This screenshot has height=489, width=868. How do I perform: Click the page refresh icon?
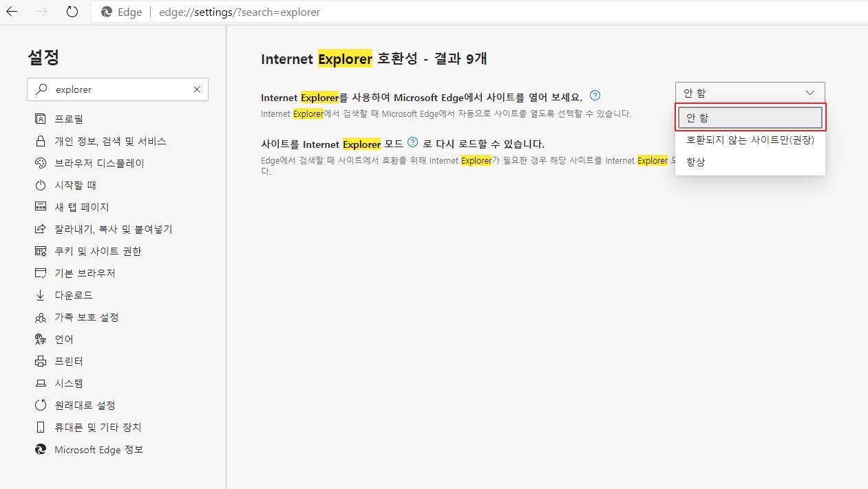tap(72, 12)
